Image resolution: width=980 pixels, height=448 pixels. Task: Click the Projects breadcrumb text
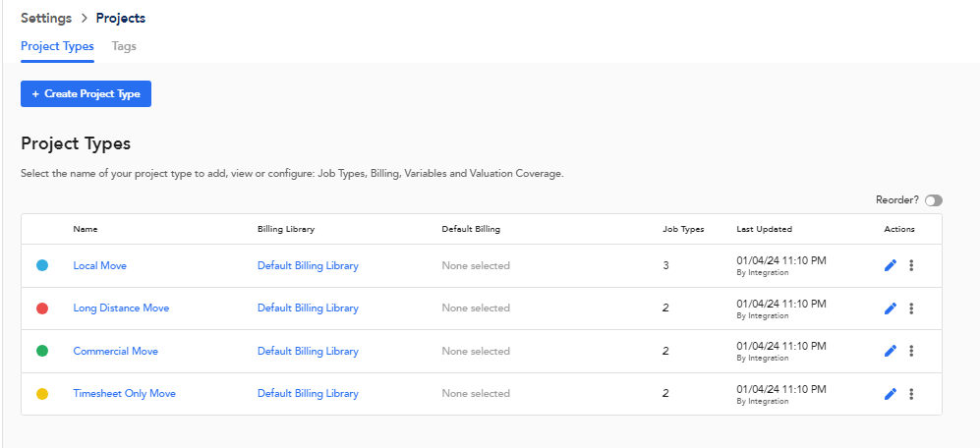click(x=121, y=18)
